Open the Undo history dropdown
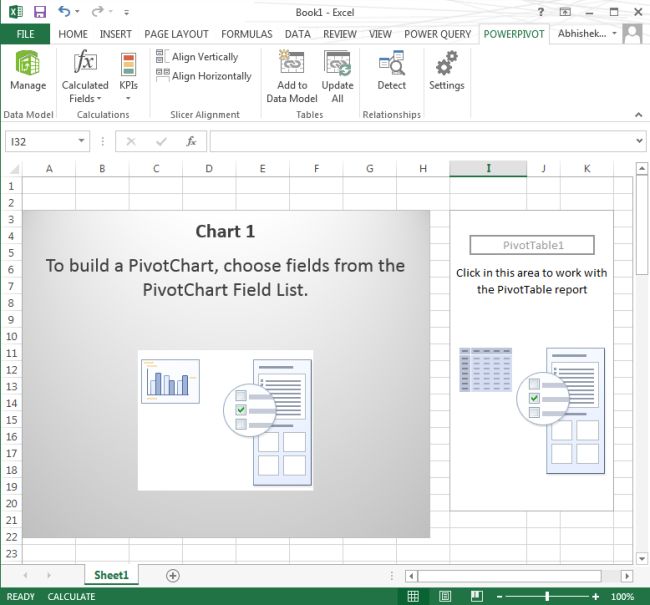Image resolution: width=650 pixels, height=605 pixels. (77, 12)
